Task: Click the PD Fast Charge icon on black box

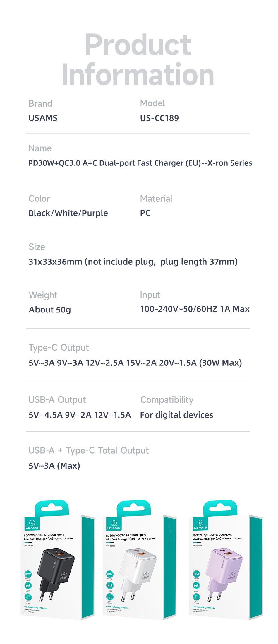Action: tap(28, 586)
